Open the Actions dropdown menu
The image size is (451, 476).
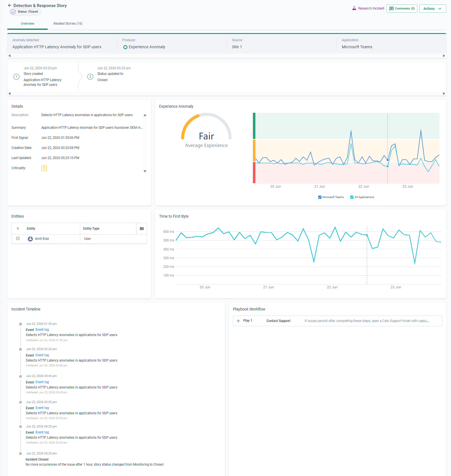click(432, 9)
